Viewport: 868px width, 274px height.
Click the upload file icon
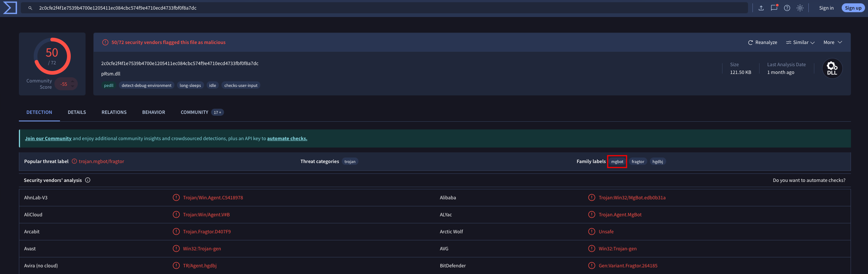(761, 8)
